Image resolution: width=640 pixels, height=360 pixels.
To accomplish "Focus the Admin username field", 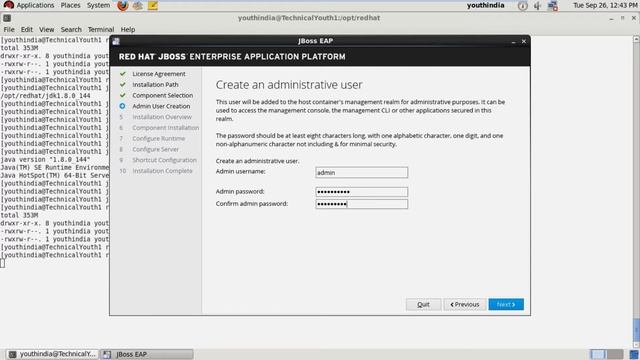I will click(361, 173).
